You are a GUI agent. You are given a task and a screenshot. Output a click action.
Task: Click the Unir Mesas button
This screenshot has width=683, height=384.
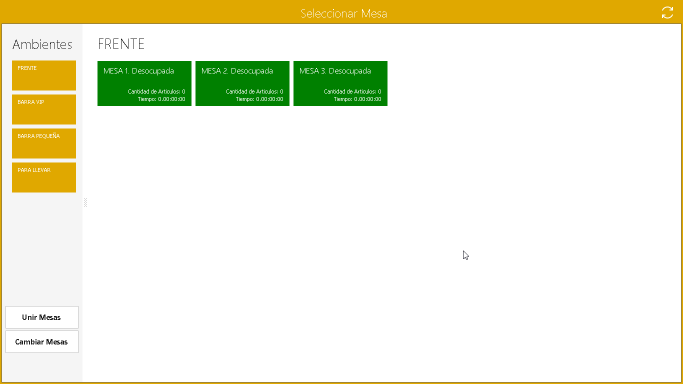(42, 317)
